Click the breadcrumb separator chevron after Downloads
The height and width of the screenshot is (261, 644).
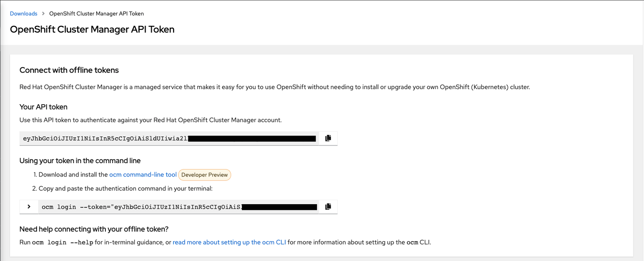point(43,14)
